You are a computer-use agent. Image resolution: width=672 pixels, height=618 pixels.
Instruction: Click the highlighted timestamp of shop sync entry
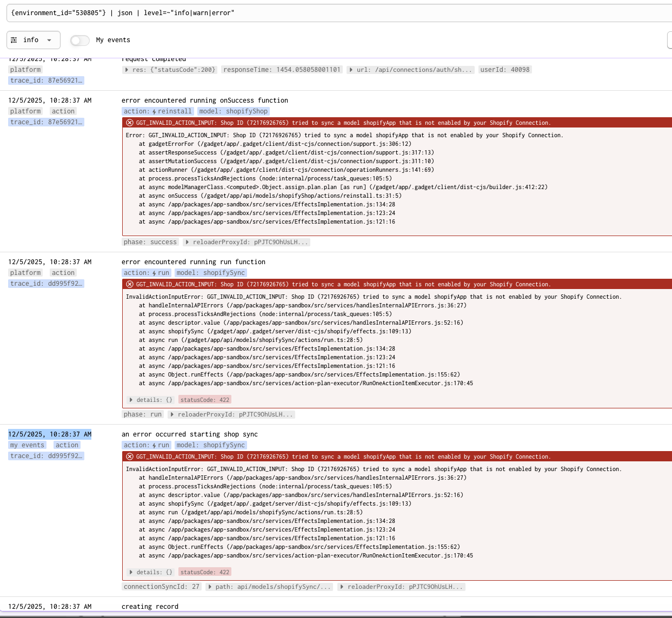point(50,434)
